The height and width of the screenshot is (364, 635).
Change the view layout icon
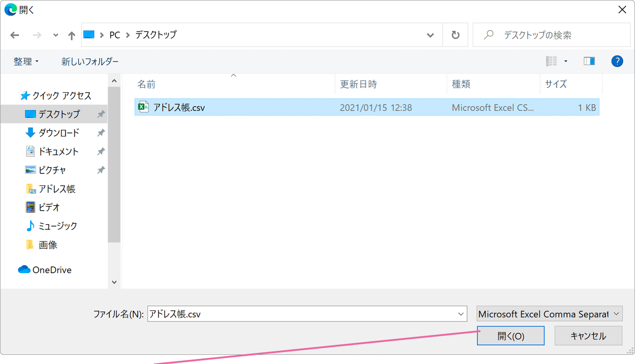(552, 61)
